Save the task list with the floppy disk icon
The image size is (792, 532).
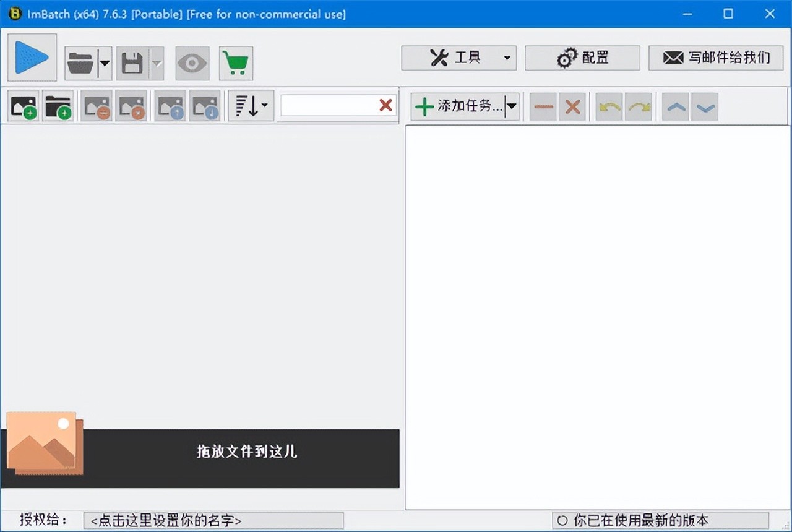[132, 63]
